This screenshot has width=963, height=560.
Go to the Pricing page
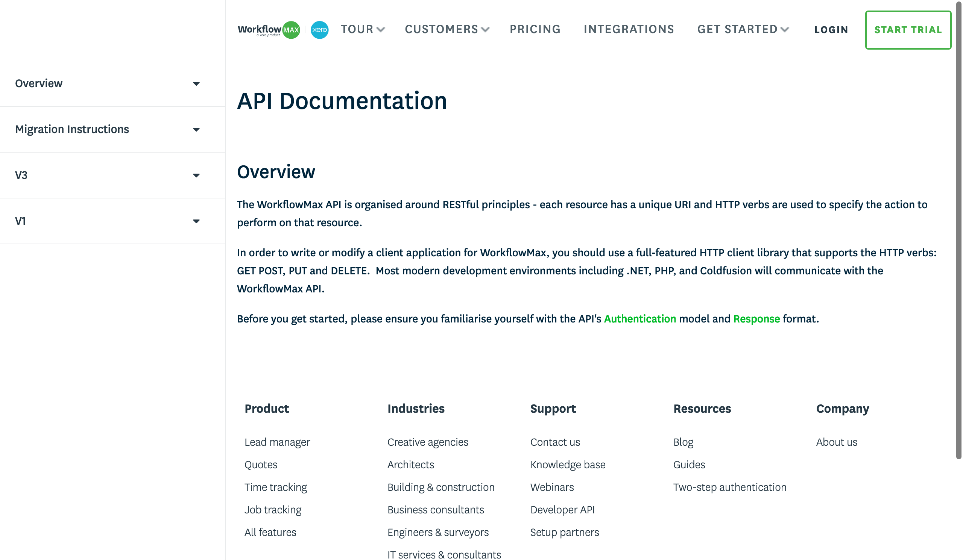pos(535,29)
